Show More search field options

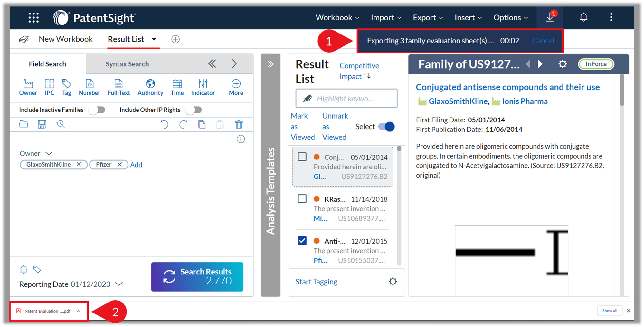point(236,88)
